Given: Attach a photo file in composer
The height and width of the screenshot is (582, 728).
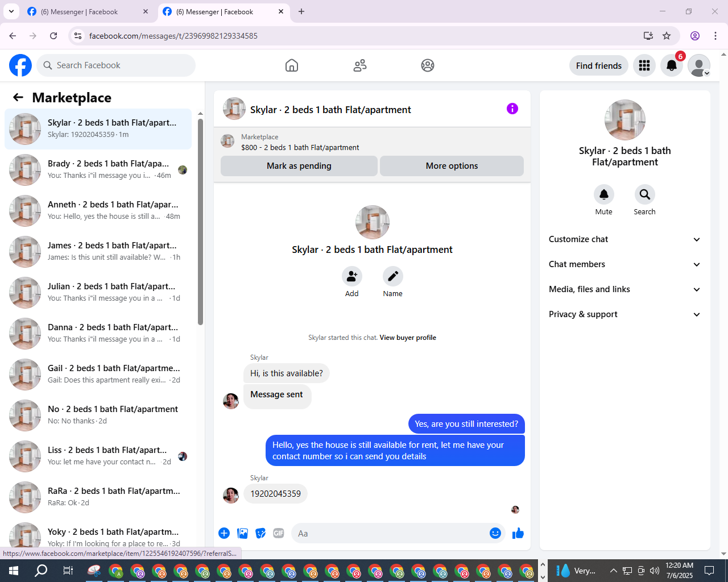Looking at the screenshot, I should (243, 533).
